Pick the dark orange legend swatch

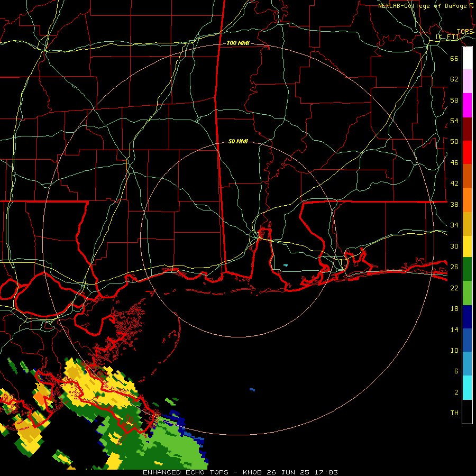point(467,176)
